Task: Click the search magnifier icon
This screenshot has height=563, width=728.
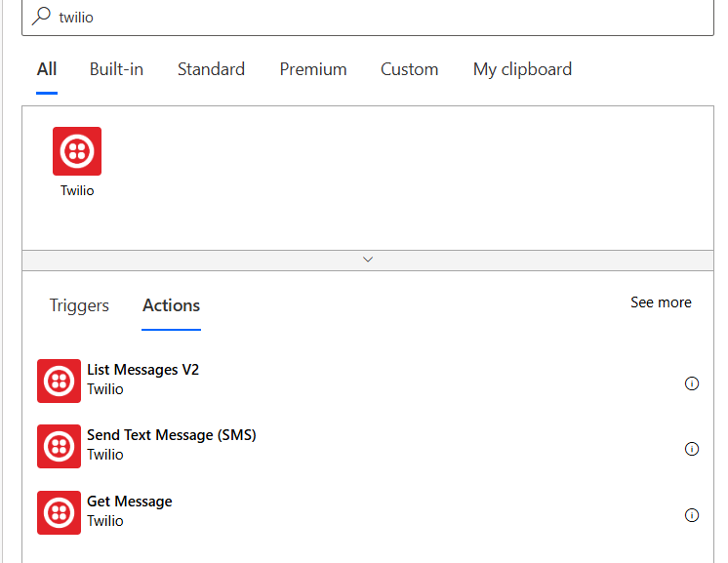Action: click(x=41, y=17)
